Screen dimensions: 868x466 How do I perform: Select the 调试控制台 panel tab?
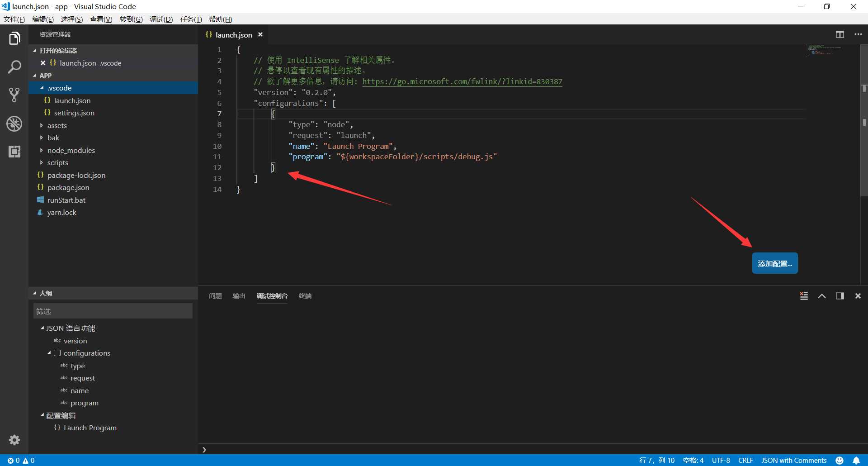click(x=272, y=296)
